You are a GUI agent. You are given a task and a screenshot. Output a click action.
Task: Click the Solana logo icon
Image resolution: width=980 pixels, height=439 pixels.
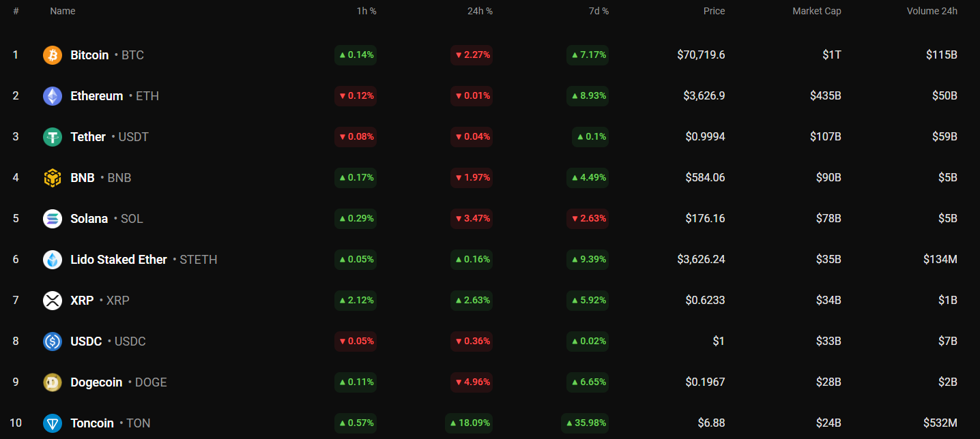[x=53, y=219]
